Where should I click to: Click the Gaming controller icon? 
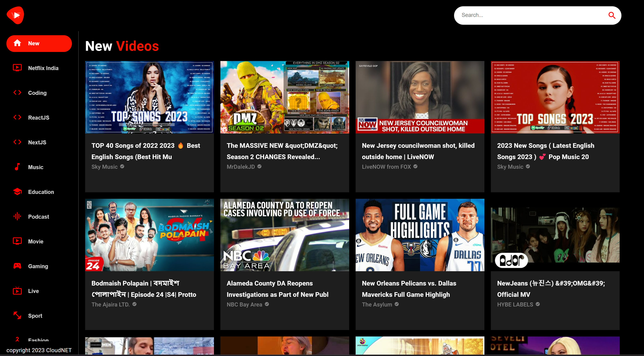click(17, 266)
